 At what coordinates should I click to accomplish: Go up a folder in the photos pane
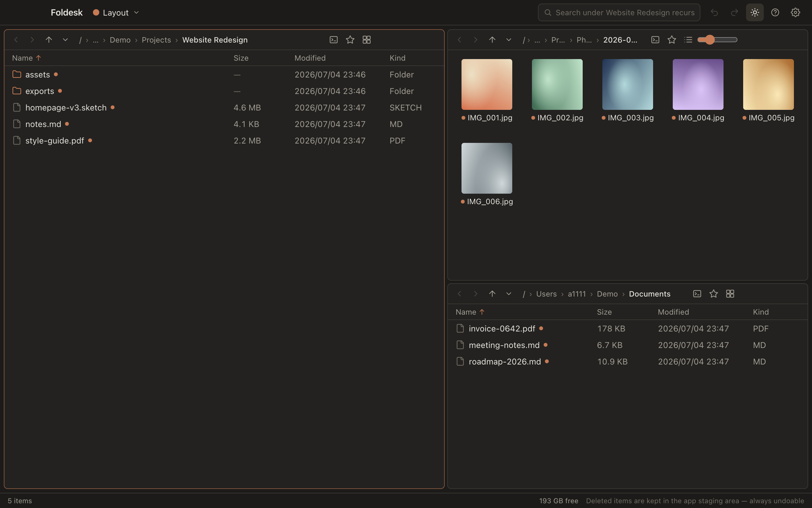(492, 40)
